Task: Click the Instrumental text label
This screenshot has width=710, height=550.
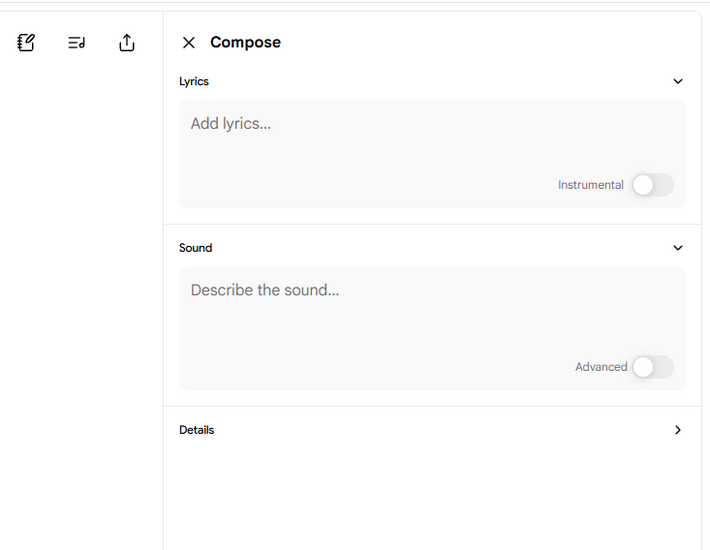Action: point(590,185)
